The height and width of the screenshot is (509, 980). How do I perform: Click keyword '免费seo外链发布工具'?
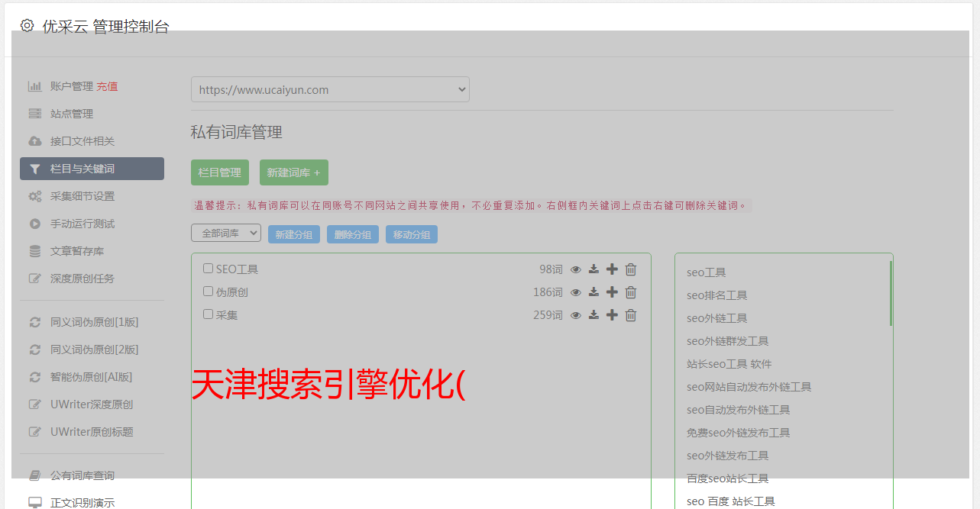point(738,433)
